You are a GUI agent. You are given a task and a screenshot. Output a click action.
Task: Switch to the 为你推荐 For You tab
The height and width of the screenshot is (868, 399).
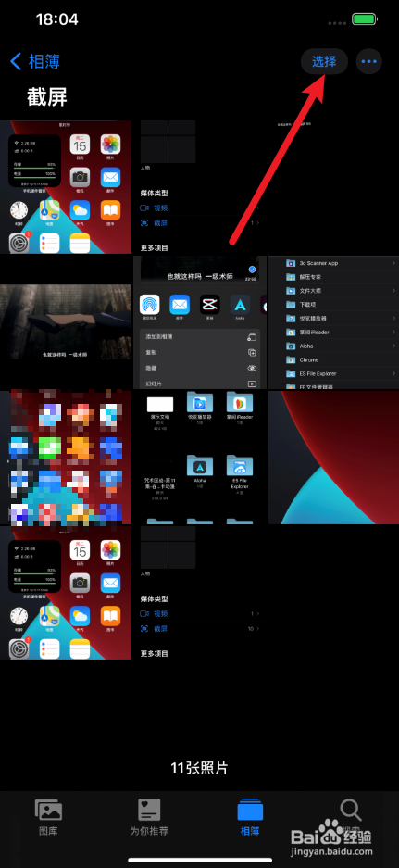pyautogui.click(x=149, y=817)
